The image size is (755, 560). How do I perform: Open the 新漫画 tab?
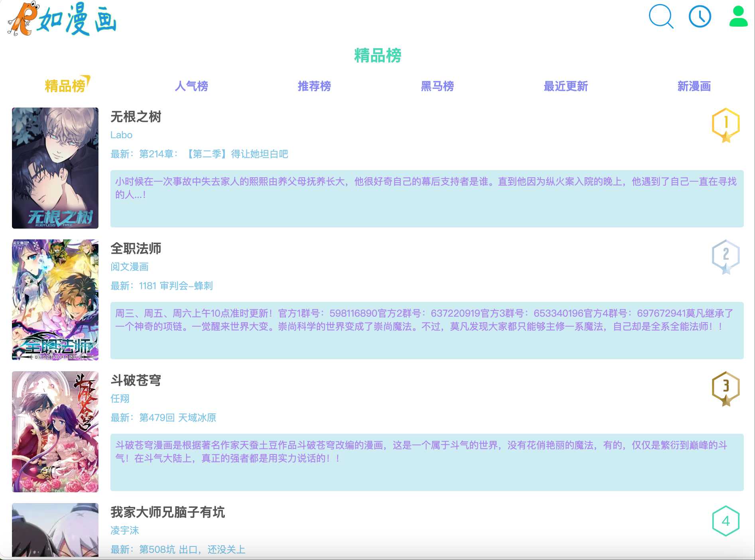695,86
